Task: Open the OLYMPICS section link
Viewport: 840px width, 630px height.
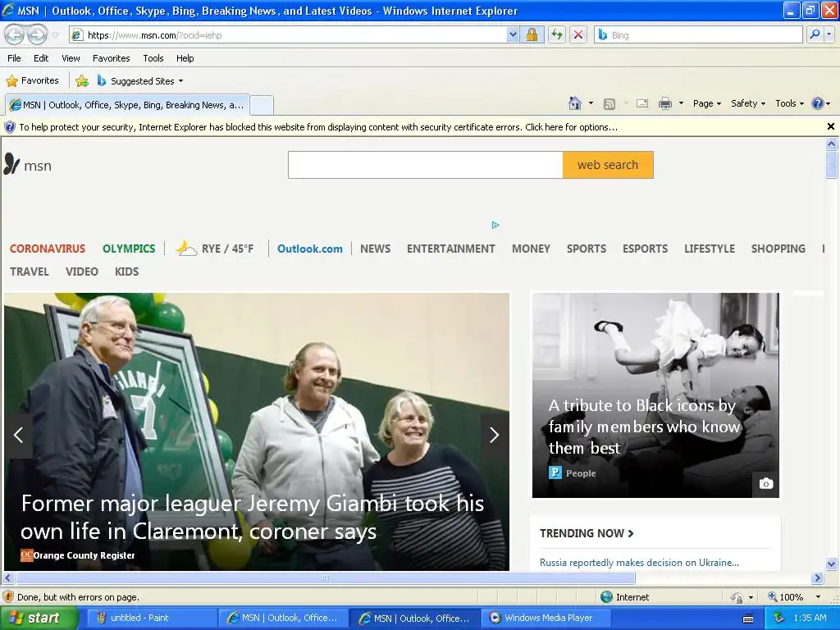Action: pyautogui.click(x=129, y=249)
